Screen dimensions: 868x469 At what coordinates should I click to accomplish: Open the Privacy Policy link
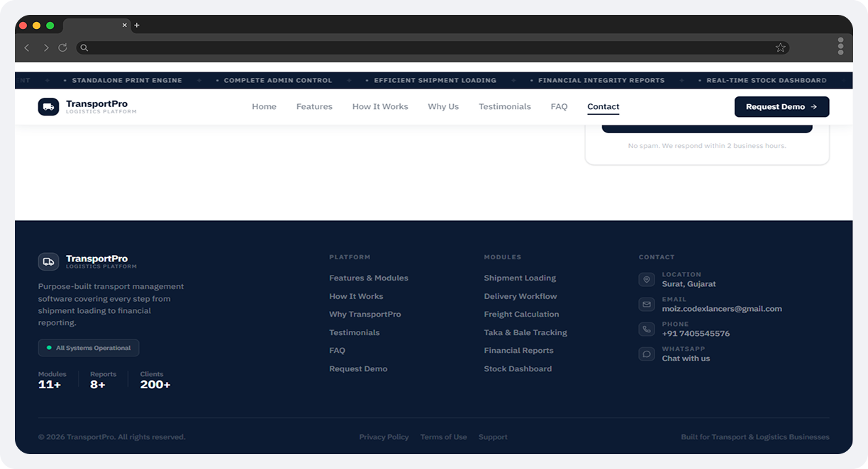[x=384, y=437]
